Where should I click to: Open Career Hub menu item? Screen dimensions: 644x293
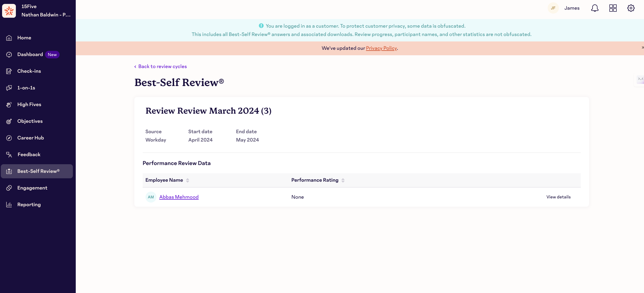click(x=30, y=138)
